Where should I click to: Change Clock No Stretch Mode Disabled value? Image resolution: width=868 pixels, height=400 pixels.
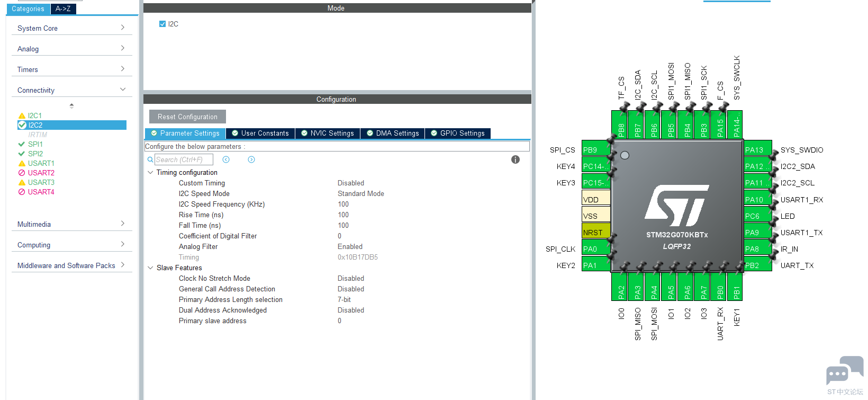[x=351, y=278]
